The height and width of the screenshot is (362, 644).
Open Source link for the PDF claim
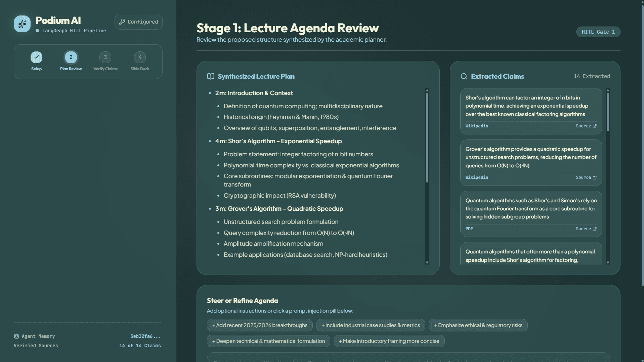[586, 229]
